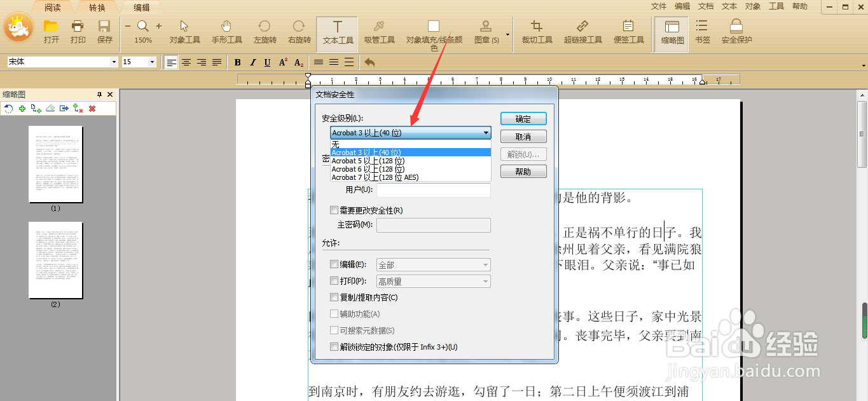Open the 图章 stamp tool
This screenshot has height=401, width=868.
click(x=485, y=33)
